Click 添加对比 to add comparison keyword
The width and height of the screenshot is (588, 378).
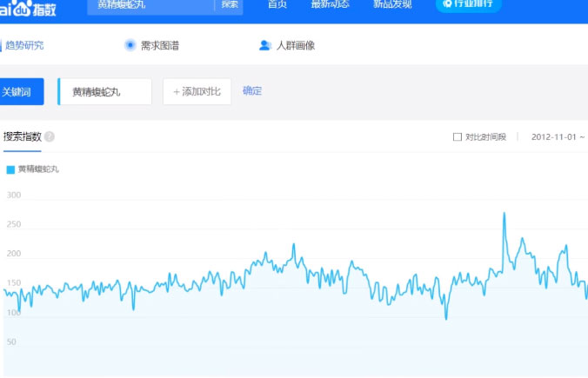[197, 91]
